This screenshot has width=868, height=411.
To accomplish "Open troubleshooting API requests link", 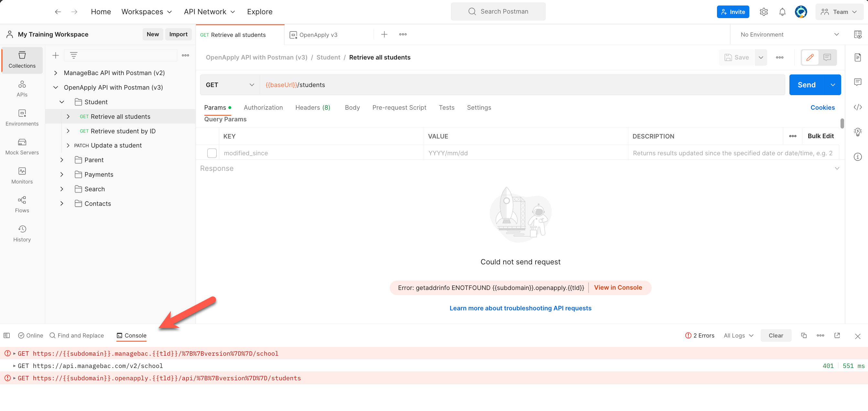I will (x=520, y=308).
